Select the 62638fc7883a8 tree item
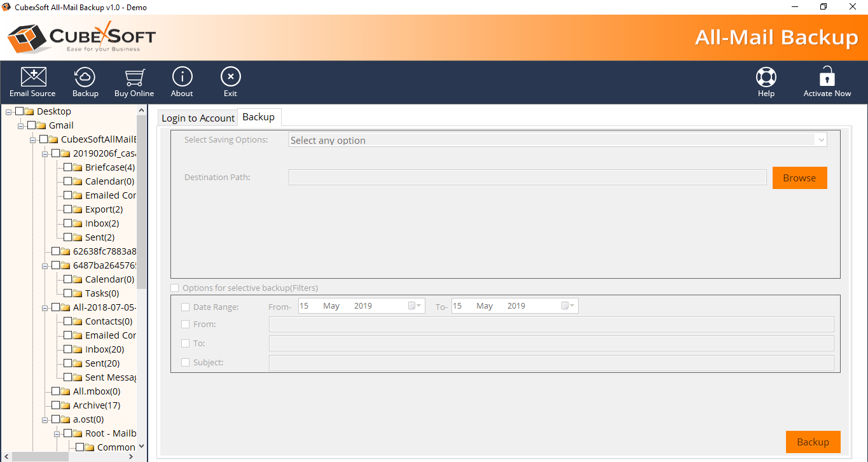The width and height of the screenshot is (868, 462). (104, 251)
